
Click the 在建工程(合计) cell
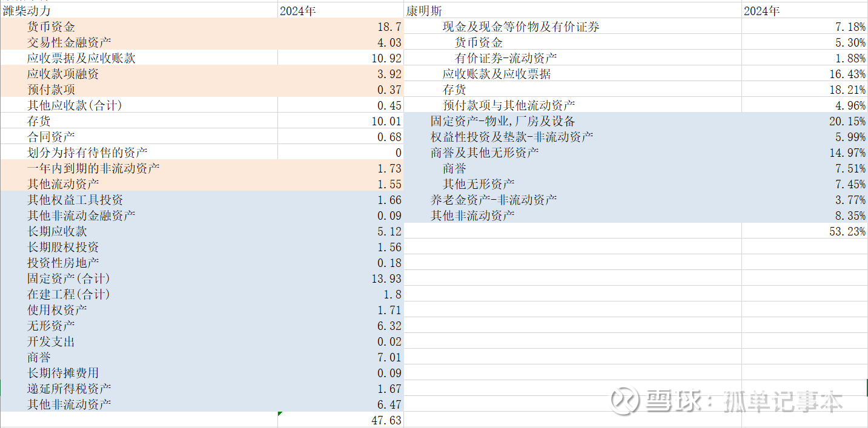[x=139, y=294]
